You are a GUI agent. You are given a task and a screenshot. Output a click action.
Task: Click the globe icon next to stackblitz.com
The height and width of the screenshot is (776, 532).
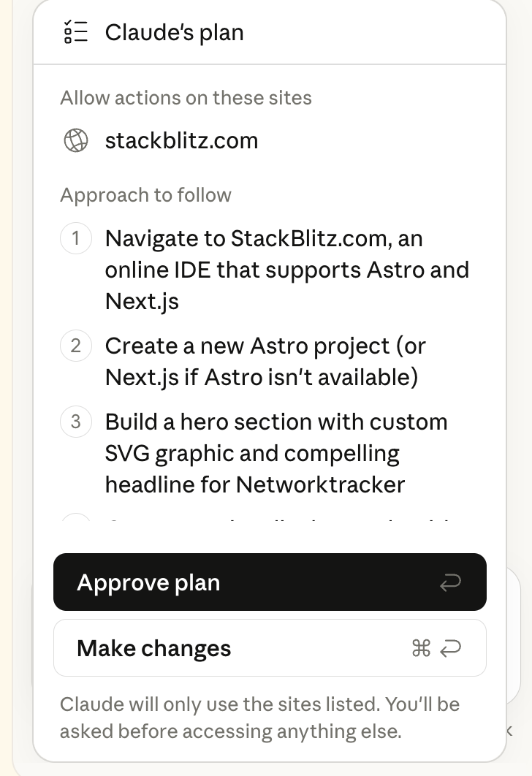pyautogui.click(x=76, y=140)
